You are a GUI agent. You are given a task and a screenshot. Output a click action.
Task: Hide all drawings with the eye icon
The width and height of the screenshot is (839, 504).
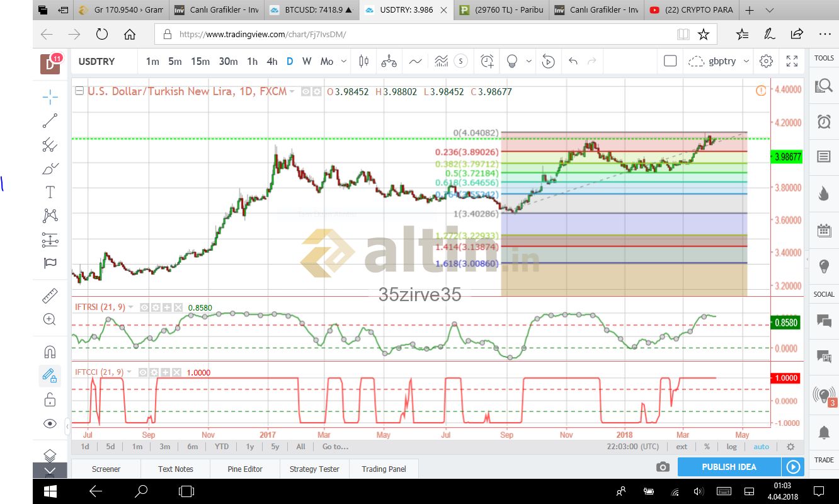coord(50,423)
